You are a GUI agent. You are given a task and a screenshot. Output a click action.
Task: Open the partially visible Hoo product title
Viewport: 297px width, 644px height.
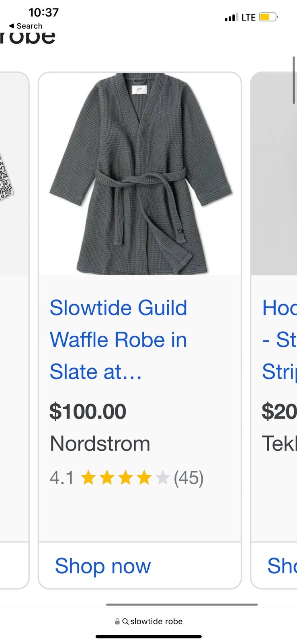279,340
